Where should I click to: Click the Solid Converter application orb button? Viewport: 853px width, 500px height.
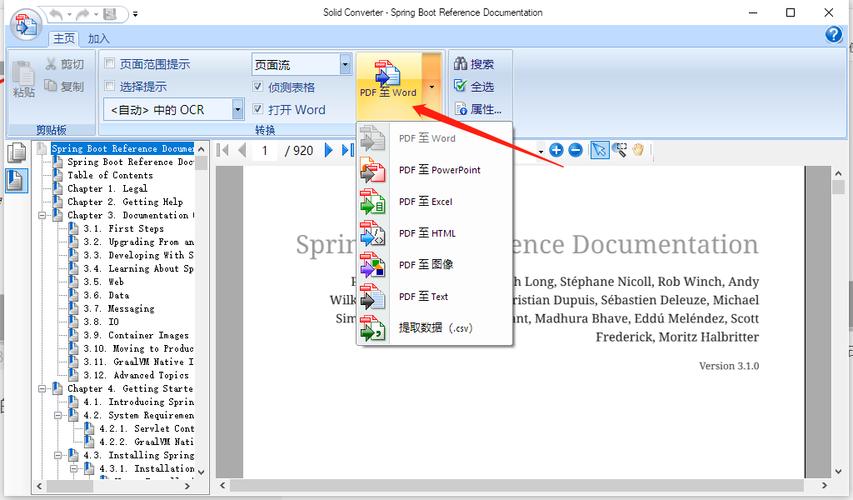click(x=26, y=24)
